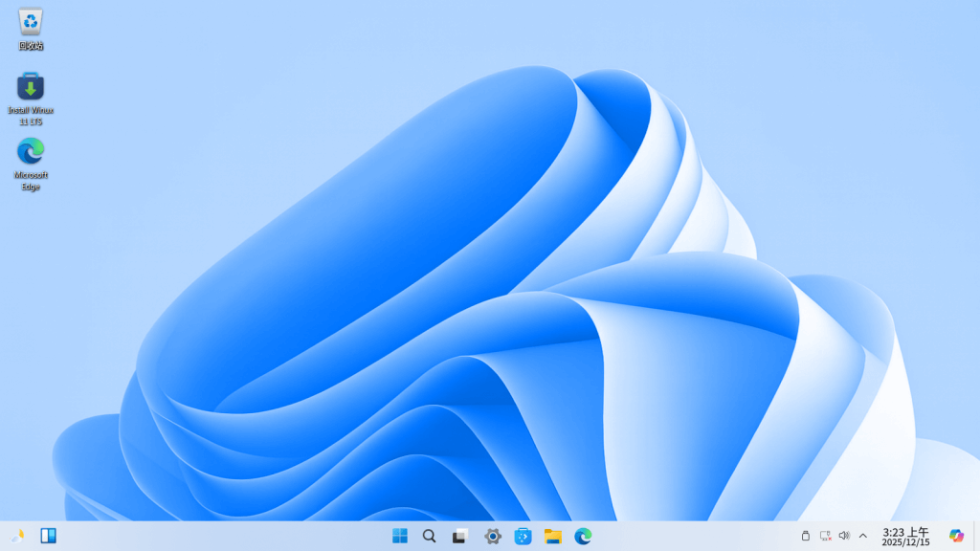Open the volume speaker control
This screenshot has height=551, width=980.
tap(844, 536)
